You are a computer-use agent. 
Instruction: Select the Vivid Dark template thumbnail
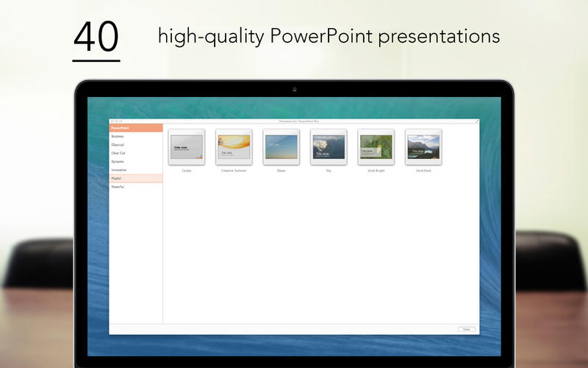[x=423, y=147]
